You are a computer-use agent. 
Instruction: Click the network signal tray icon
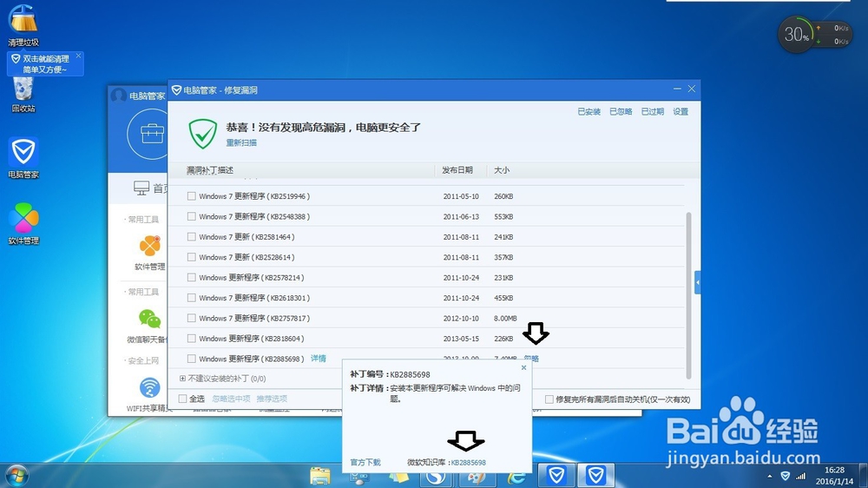point(801,476)
